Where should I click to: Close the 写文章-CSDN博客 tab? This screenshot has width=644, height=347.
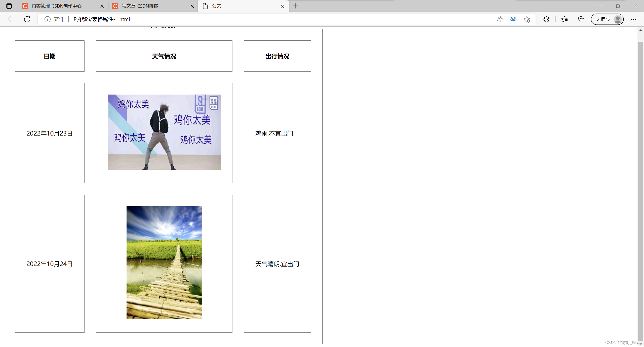pyautogui.click(x=192, y=6)
